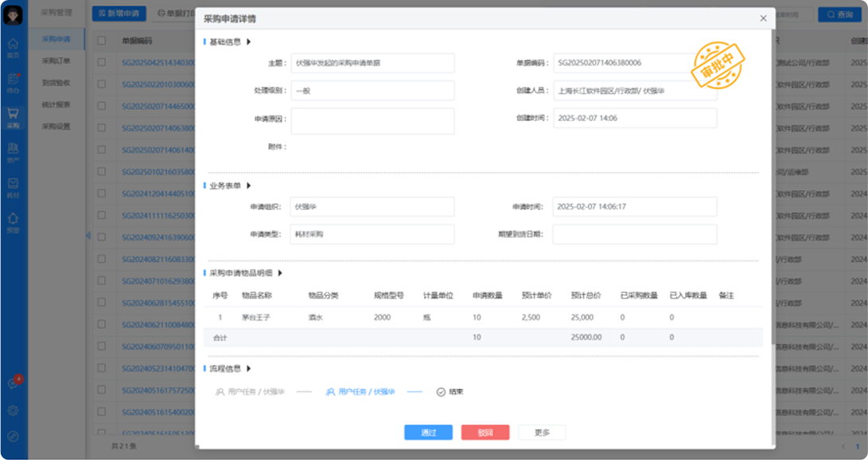Screen dimensions: 868x460
Task: Collapse the 流程信息 section arrow
Action: point(248,368)
